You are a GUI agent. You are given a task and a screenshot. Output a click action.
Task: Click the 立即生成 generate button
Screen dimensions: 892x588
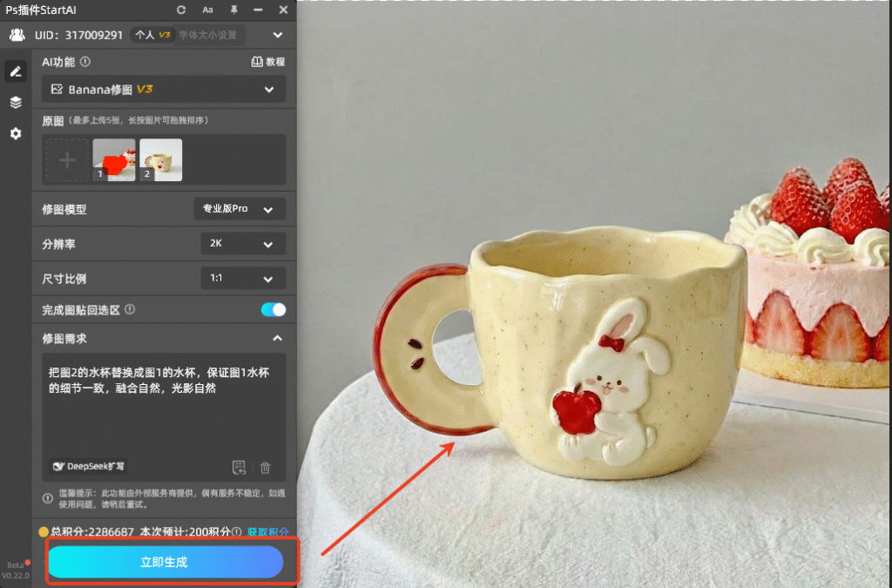point(166,562)
